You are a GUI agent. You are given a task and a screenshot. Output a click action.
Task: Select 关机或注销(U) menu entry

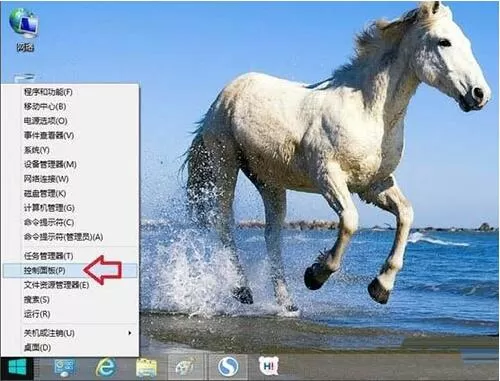point(71,333)
